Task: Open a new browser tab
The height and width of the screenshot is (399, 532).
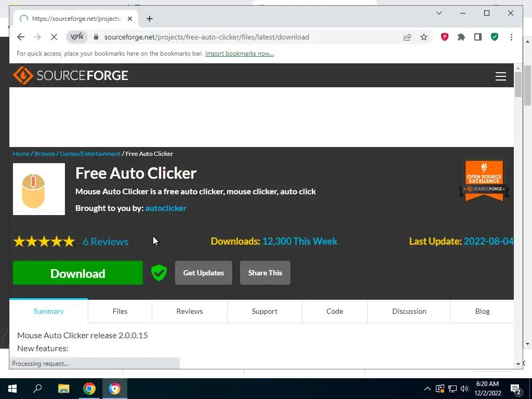Action: point(149,19)
